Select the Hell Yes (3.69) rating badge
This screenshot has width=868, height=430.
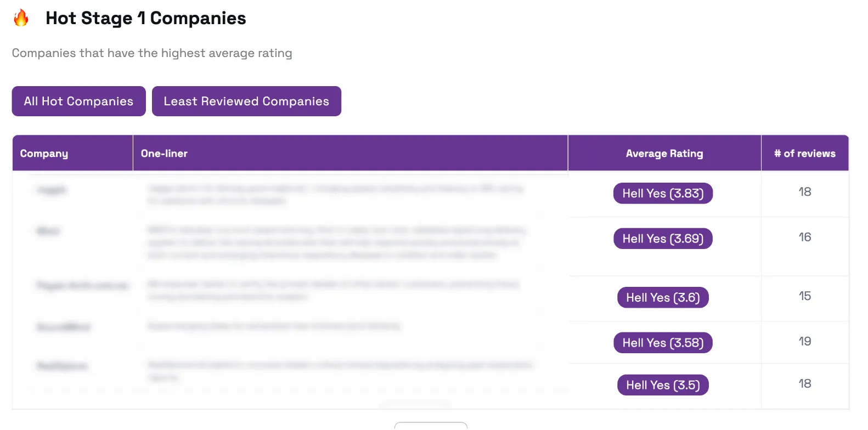[x=663, y=239]
